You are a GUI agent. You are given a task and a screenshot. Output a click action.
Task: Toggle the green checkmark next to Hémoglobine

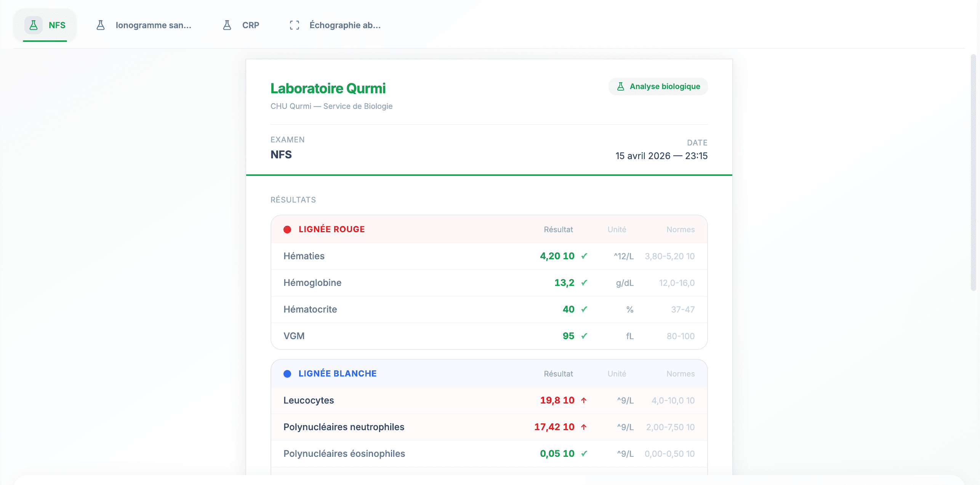(584, 282)
